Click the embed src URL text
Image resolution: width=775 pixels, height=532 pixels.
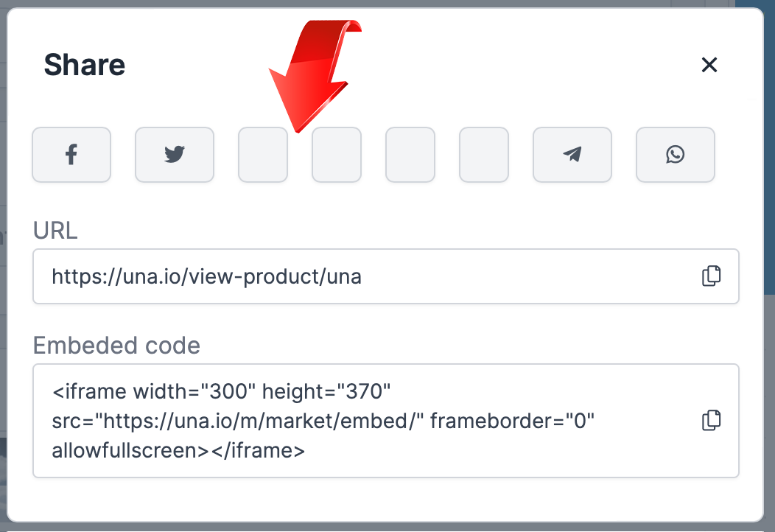click(x=237, y=421)
